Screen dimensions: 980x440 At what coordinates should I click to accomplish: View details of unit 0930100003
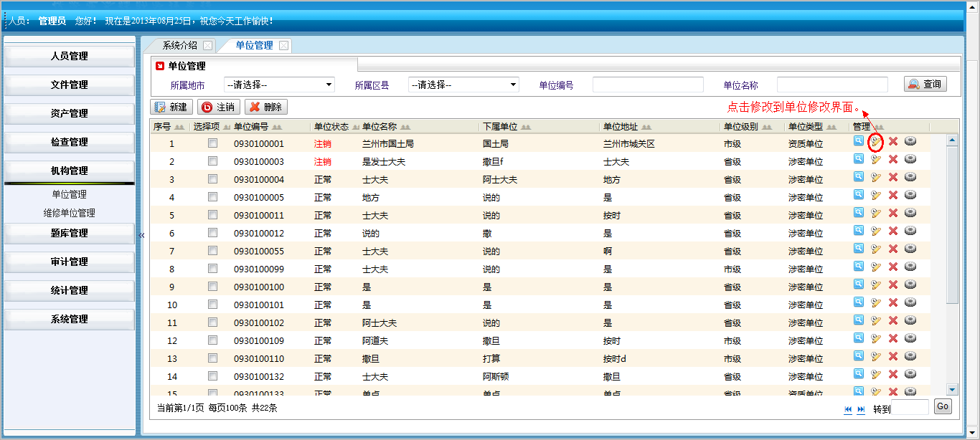pyautogui.click(x=859, y=159)
